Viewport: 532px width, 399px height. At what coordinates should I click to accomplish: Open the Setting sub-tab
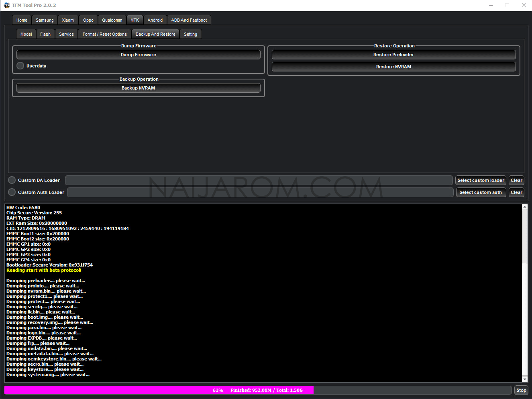click(190, 34)
